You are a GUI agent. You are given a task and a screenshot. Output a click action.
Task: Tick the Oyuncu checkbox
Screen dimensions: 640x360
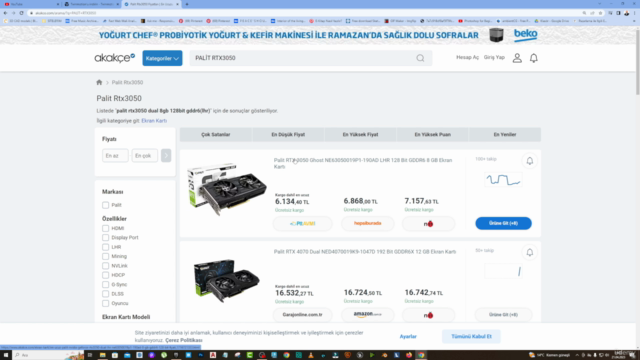(x=106, y=303)
